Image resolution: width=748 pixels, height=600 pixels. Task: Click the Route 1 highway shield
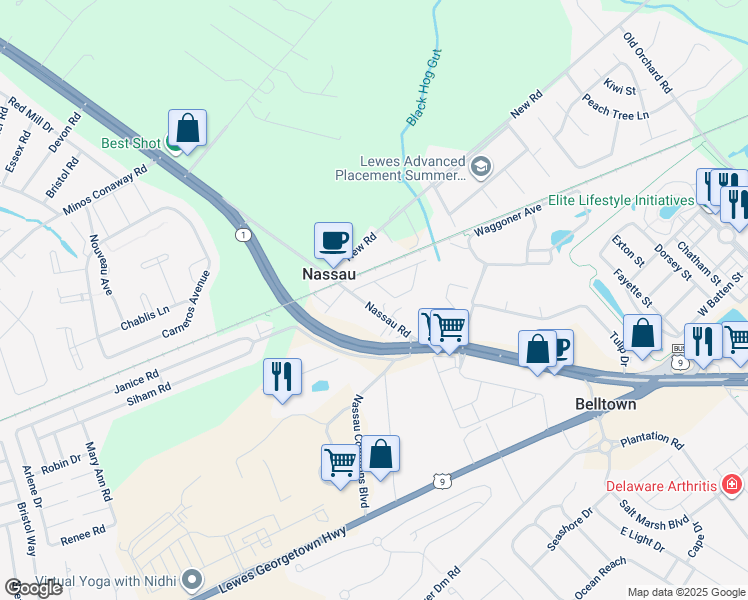tap(243, 235)
